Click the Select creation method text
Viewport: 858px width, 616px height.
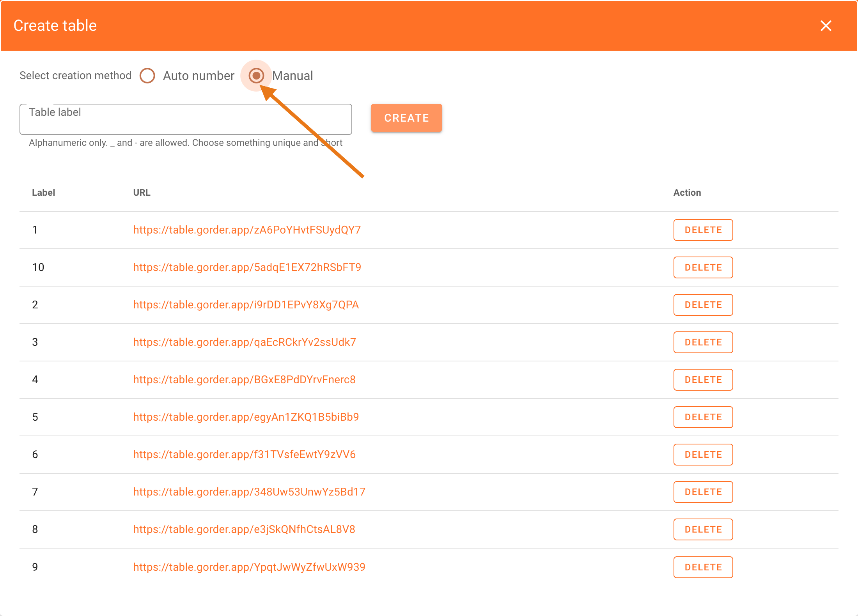(76, 76)
